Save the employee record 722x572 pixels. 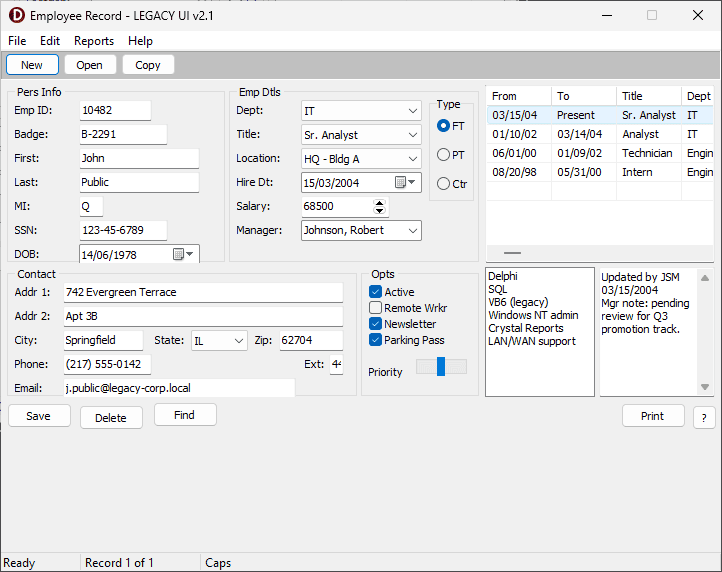click(39, 416)
